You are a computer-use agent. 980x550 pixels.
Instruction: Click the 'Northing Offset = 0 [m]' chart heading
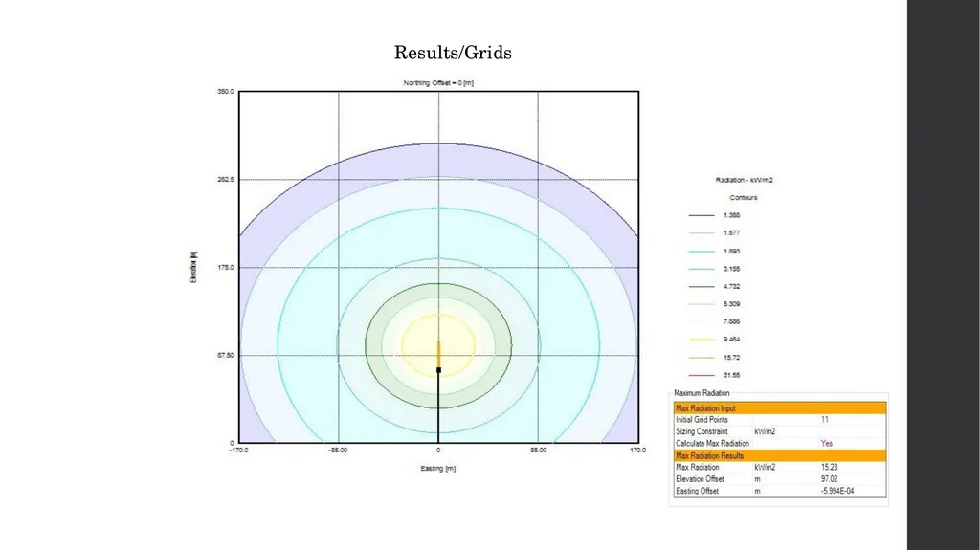point(438,83)
